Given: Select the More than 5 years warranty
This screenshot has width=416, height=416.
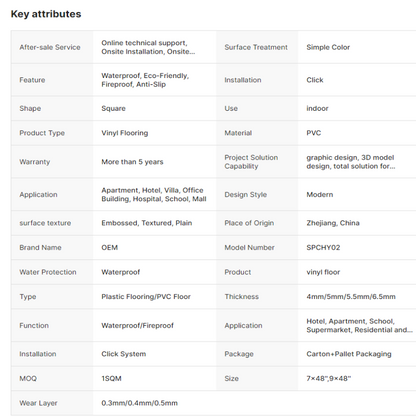Looking at the screenshot, I should pos(132,162).
